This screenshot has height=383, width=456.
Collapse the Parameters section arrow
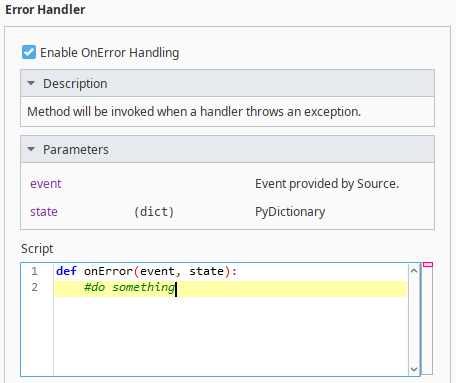(31, 149)
